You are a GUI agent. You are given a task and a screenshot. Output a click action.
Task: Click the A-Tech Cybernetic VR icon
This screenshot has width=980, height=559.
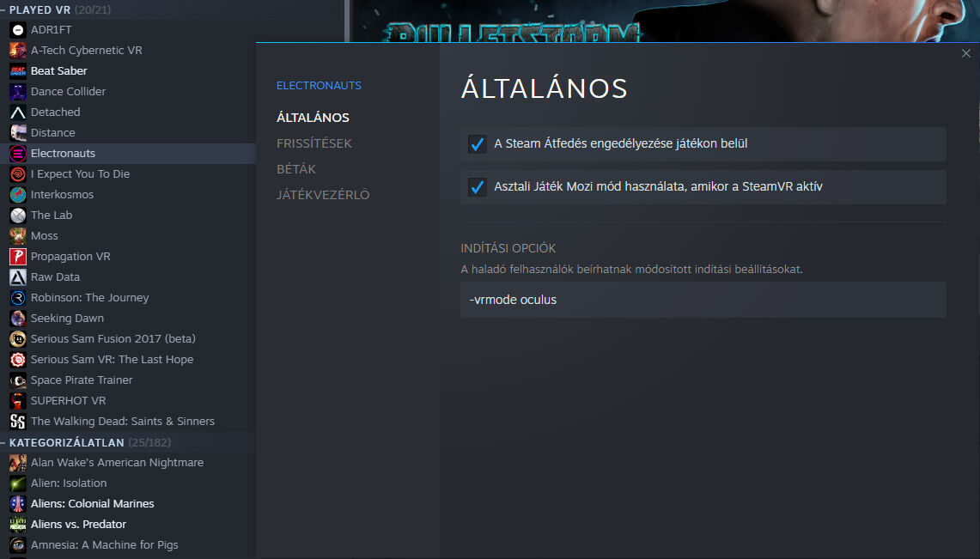coord(17,51)
